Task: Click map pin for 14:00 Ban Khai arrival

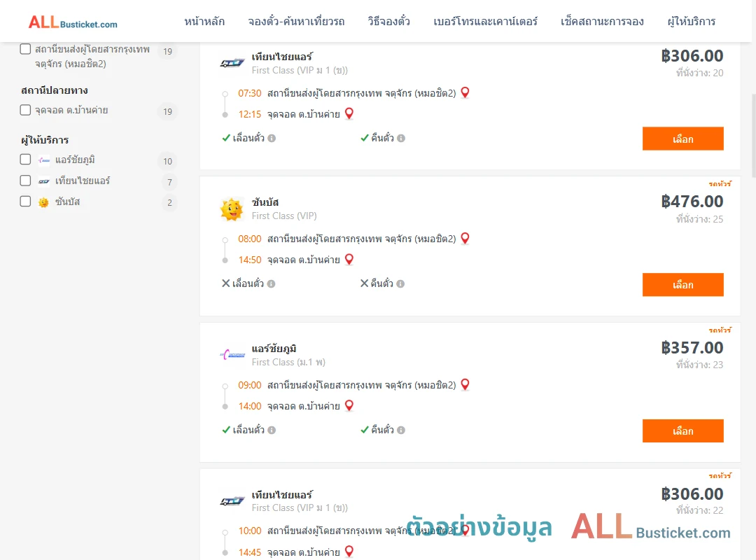Action: pos(349,405)
